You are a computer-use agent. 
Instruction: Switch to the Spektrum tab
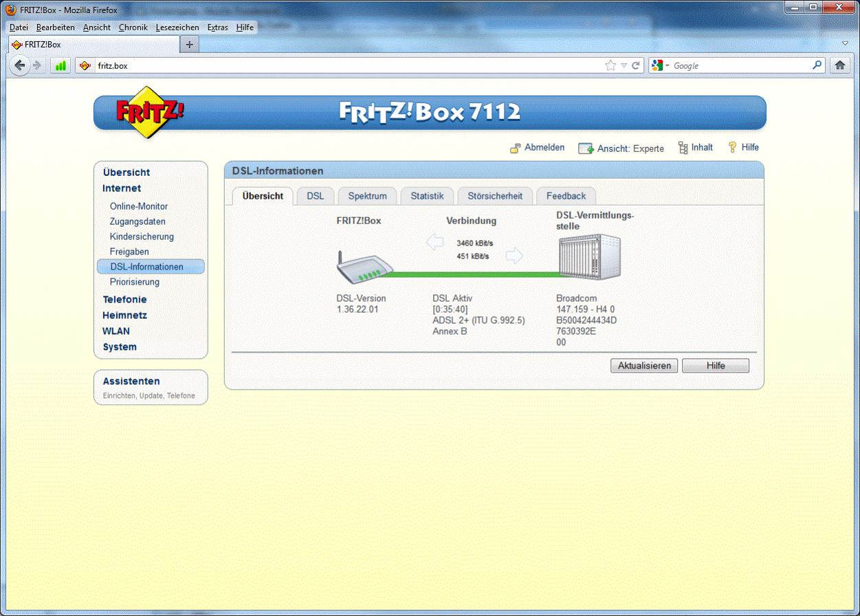[x=367, y=196]
